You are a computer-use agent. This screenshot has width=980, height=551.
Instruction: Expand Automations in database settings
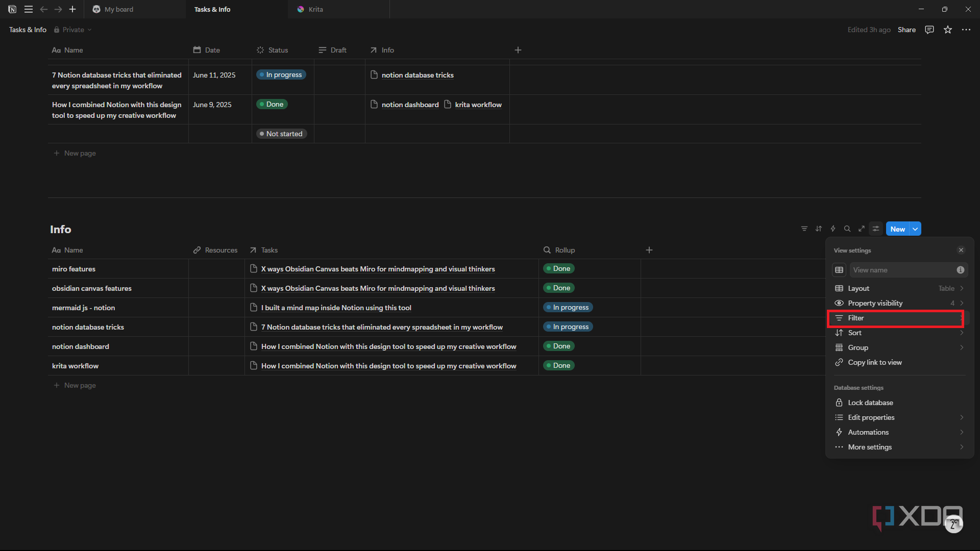(x=899, y=432)
